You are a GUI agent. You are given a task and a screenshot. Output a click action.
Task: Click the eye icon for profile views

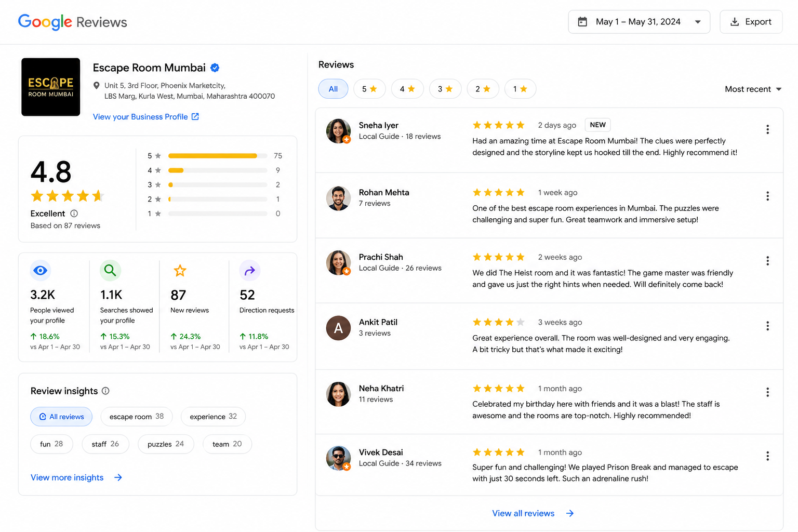[x=40, y=270]
